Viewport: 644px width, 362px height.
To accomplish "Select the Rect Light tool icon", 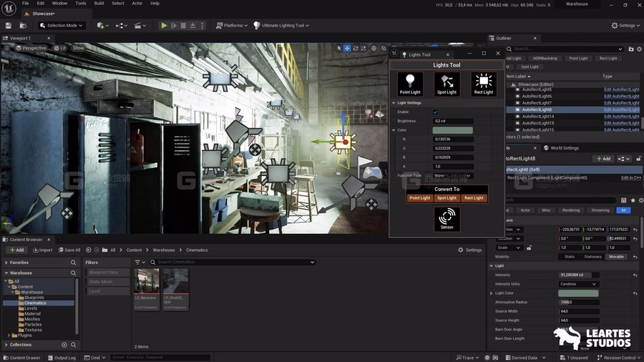I will (484, 84).
